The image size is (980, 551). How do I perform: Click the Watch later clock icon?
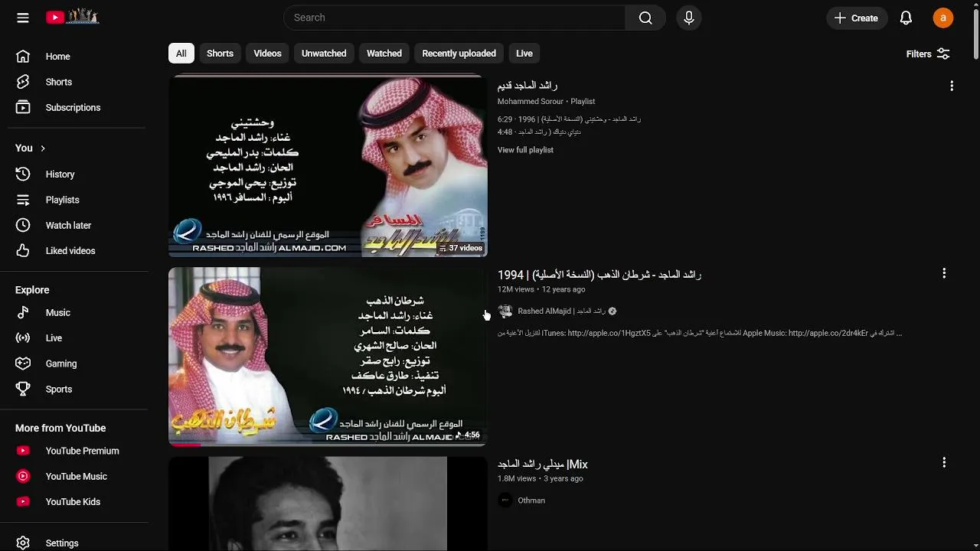pos(23,225)
